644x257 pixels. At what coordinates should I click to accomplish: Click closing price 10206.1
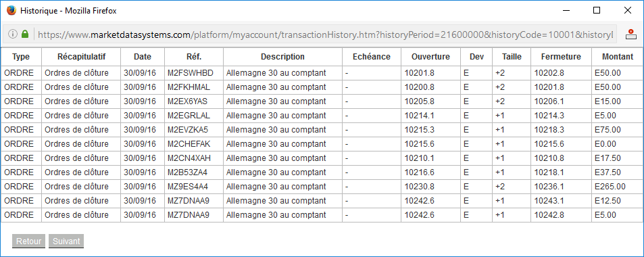coord(549,101)
